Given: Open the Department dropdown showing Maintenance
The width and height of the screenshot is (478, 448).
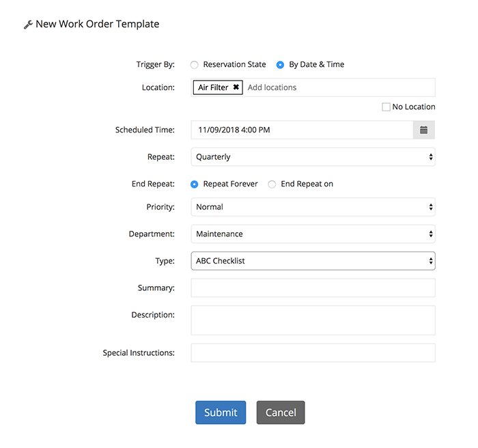Looking at the screenshot, I should 313,234.
